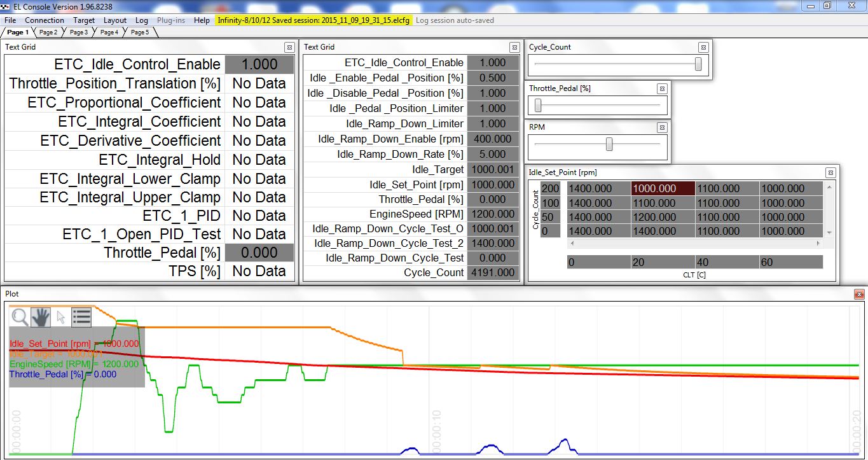Select the magnifier zoom tool in Plot
Image resolution: width=868 pixels, height=460 pixels.
20,317
